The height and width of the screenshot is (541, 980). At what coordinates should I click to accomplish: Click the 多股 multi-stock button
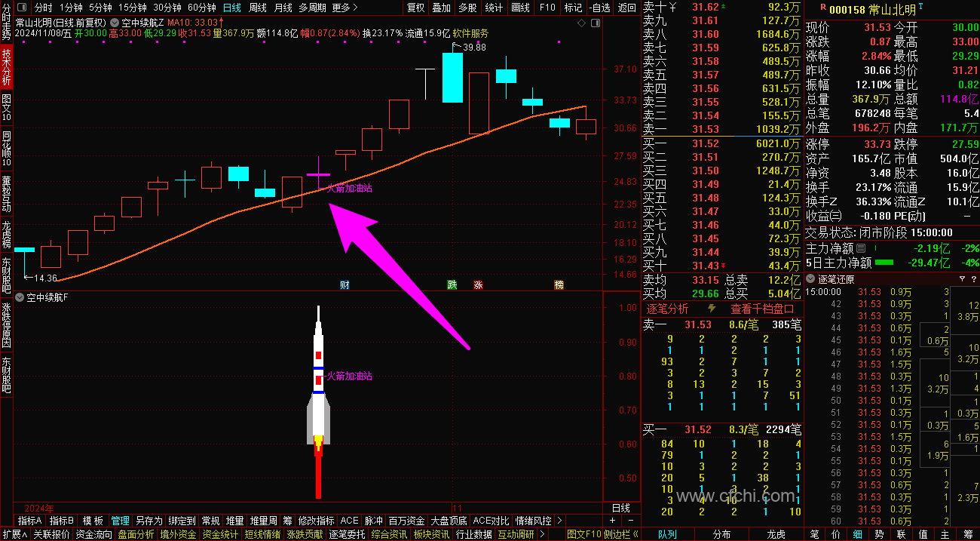pos(467,8)
